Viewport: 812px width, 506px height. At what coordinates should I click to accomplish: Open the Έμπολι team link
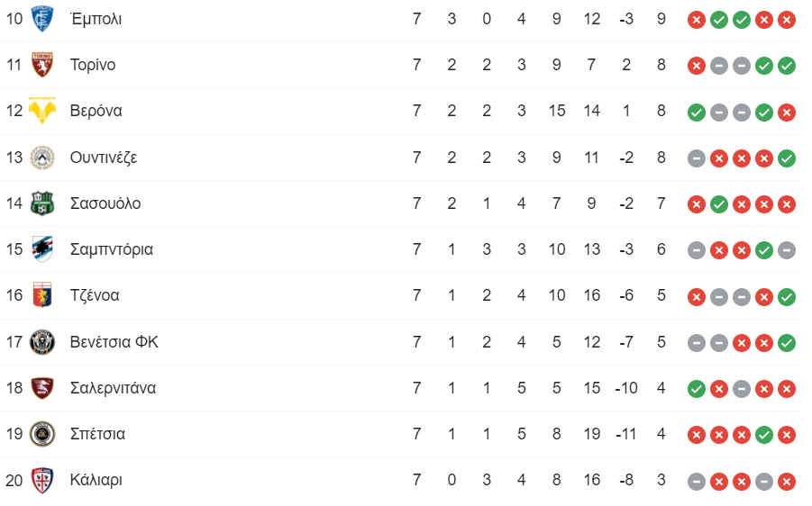click(x=96, y=19)
